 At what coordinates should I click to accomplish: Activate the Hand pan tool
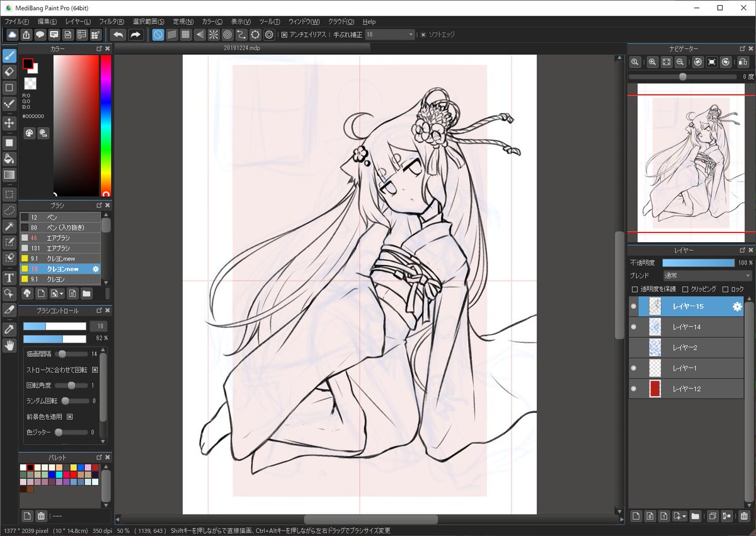coord(9,345)
